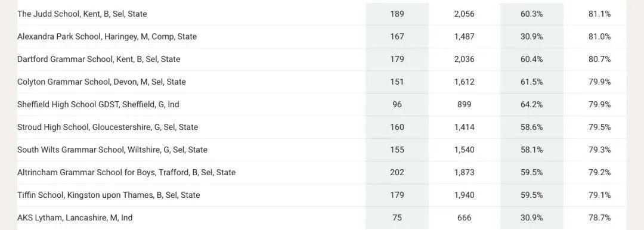The image size is (644, 230).
Task: Click the 61.5% cell for Colyton Grammar
Action: [531, 82]
